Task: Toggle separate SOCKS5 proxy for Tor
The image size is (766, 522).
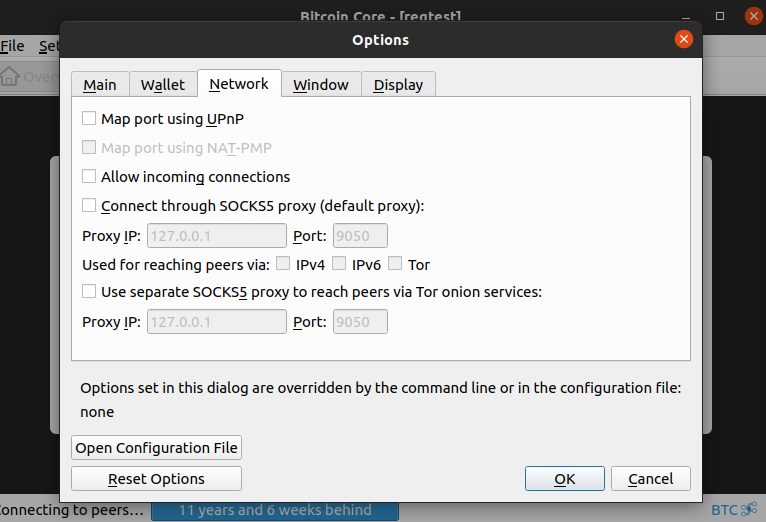Action: point(90,291)
